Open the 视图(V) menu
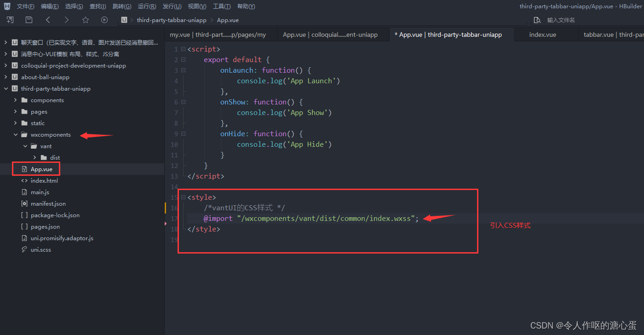The height and width of the screenshot is (335, 644). [197, 6]
